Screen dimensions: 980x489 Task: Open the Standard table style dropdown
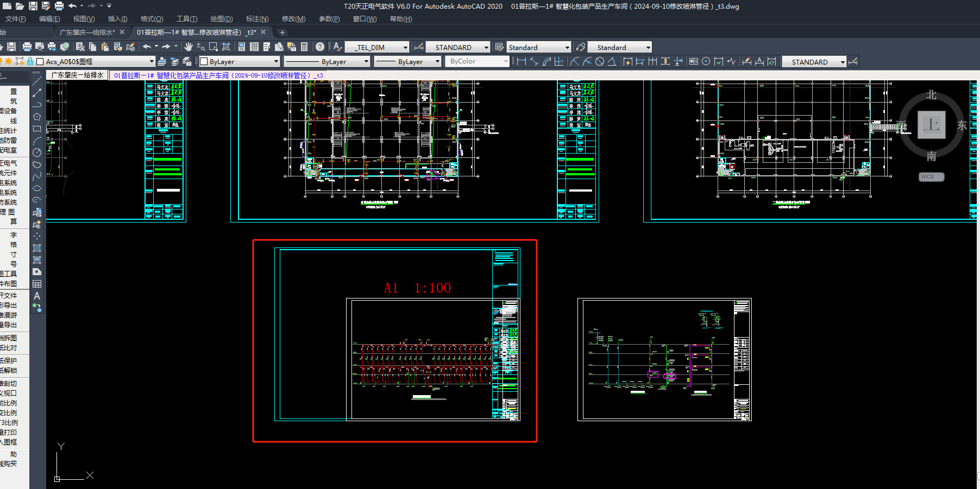pos(568,47)
